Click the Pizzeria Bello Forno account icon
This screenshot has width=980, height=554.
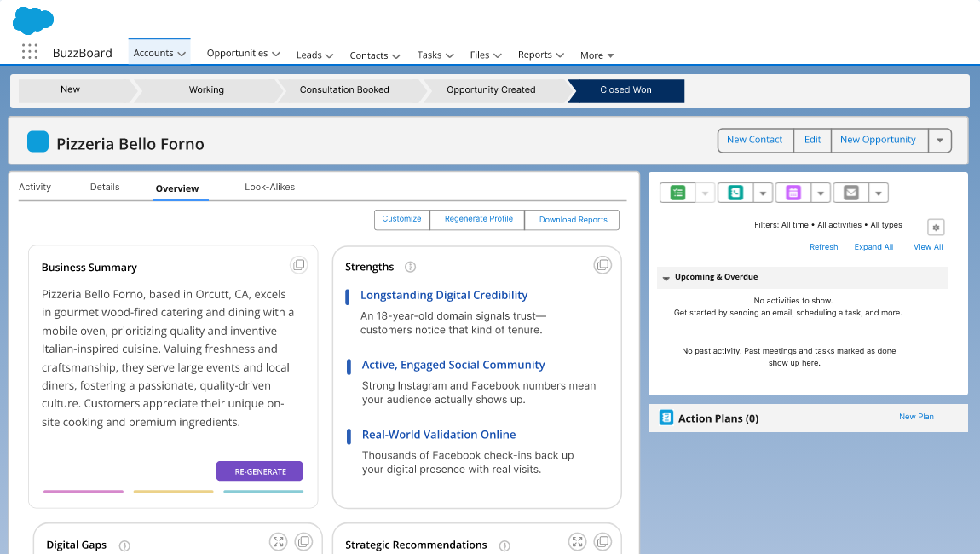pyautogui.click(x=38, y=142)
